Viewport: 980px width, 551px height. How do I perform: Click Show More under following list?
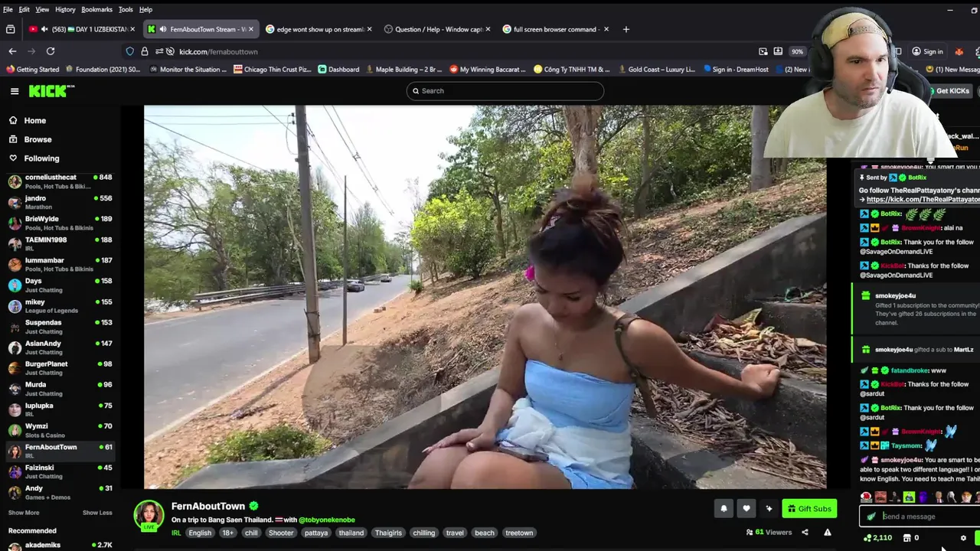point(24,513)
